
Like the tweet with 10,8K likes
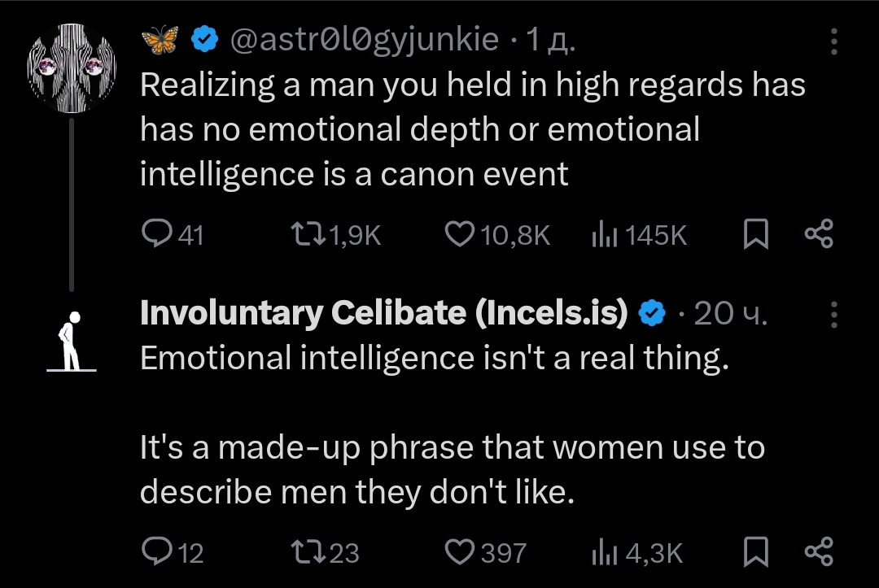[x=460, y=235]
